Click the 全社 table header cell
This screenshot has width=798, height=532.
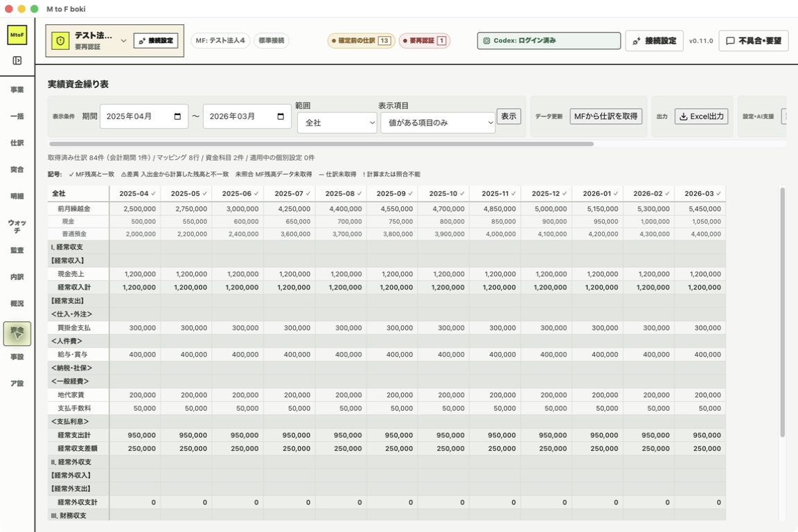78,193
